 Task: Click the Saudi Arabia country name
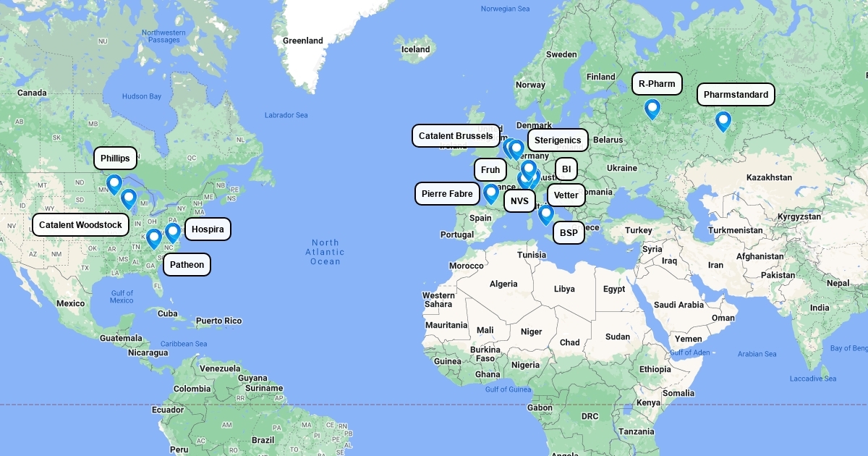coord(678,305)
